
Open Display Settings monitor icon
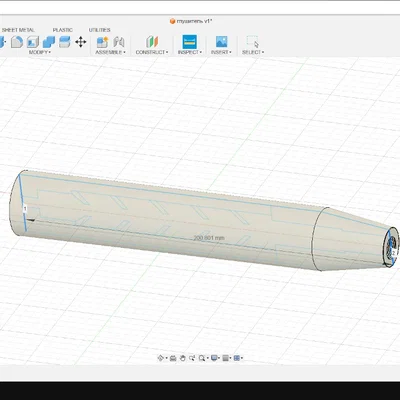click(x=214, y=358)
